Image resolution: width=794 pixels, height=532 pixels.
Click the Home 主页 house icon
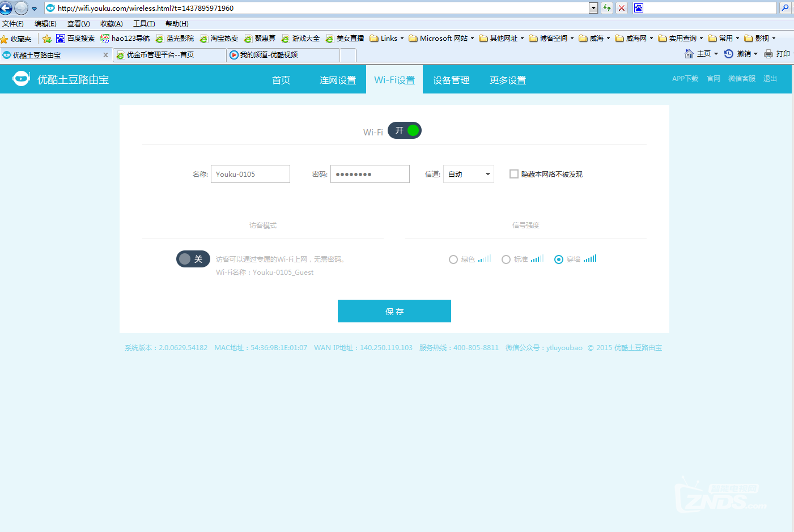point(689,54)
